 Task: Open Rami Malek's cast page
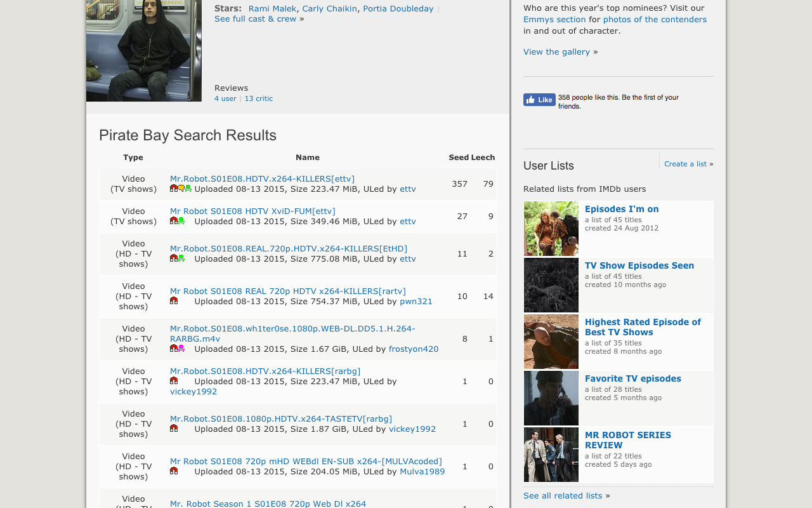tap(272, 8)
